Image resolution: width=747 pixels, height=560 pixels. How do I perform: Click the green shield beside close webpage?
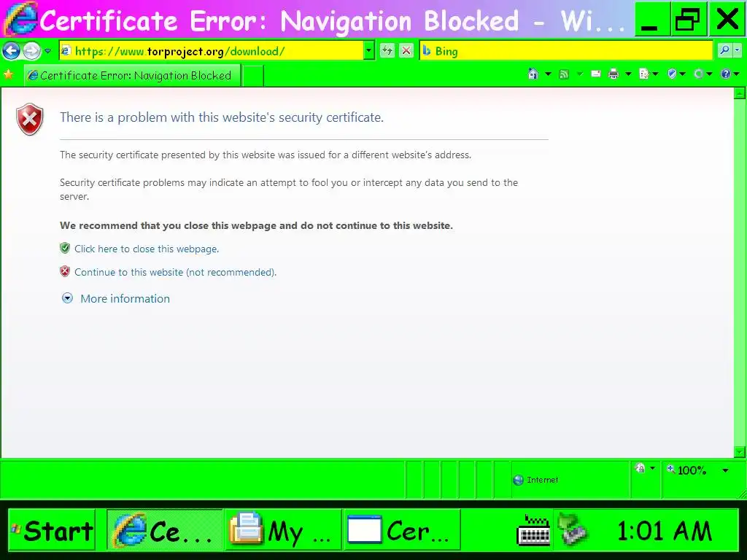pos(65,248)
